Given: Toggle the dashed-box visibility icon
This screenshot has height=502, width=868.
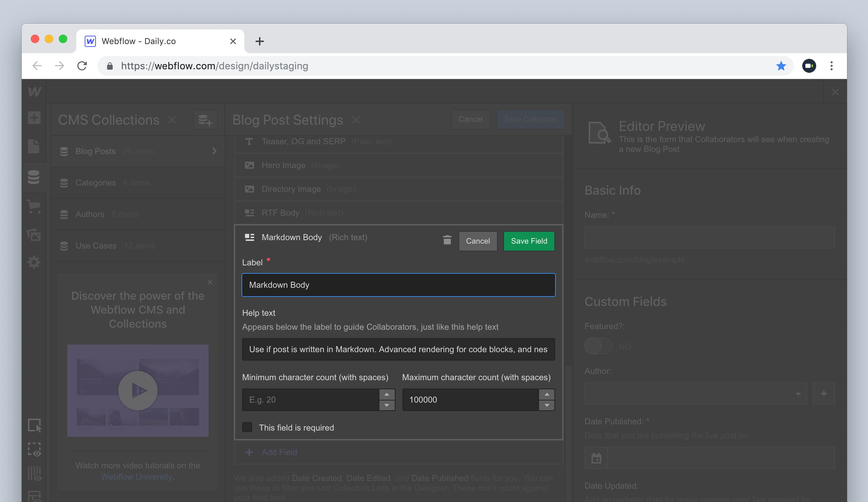Looking at the screenshot, I should 35,449.
